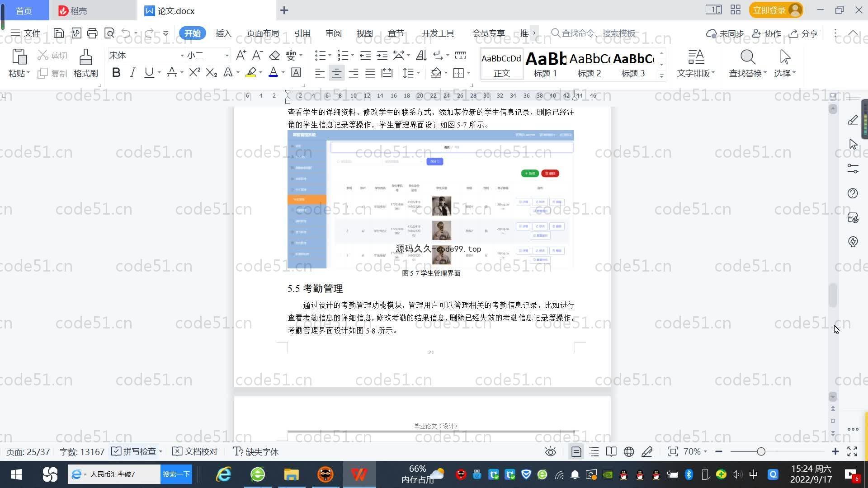The height and width of the screenshot is (488, 868).
Task: Apply subscript formatting
Action: point(211,73)
